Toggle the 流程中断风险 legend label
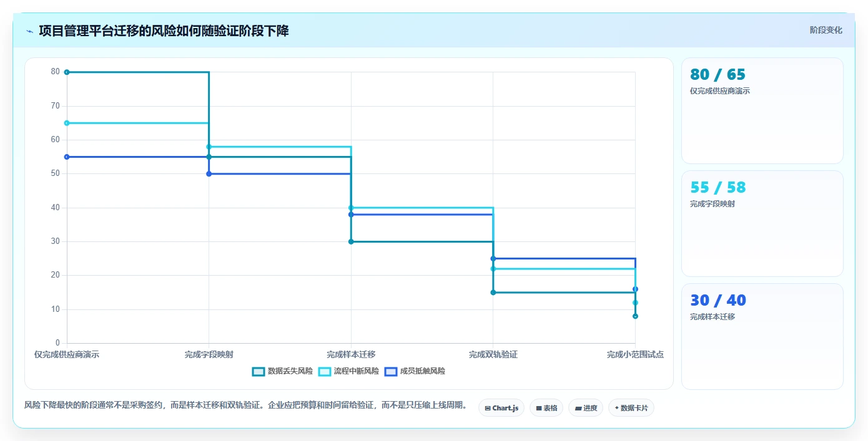Viewport: 868px width, 441px height. [357, 371]
